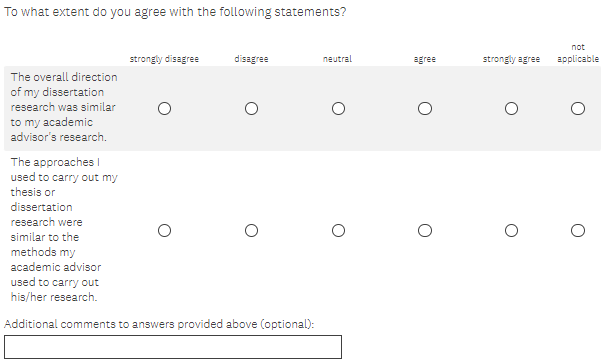Click the 'not applicable' column header
The height and width of the screenshot is (364, 607).
578,53
